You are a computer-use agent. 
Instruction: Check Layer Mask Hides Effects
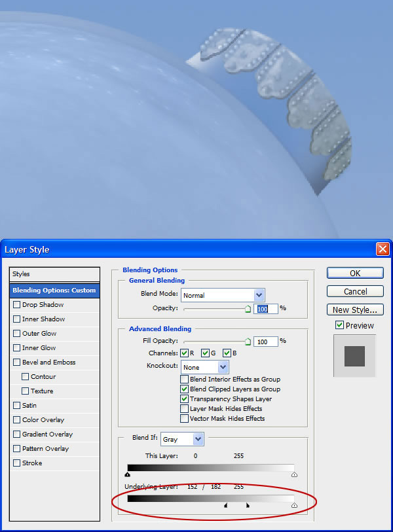coord(184,408)
